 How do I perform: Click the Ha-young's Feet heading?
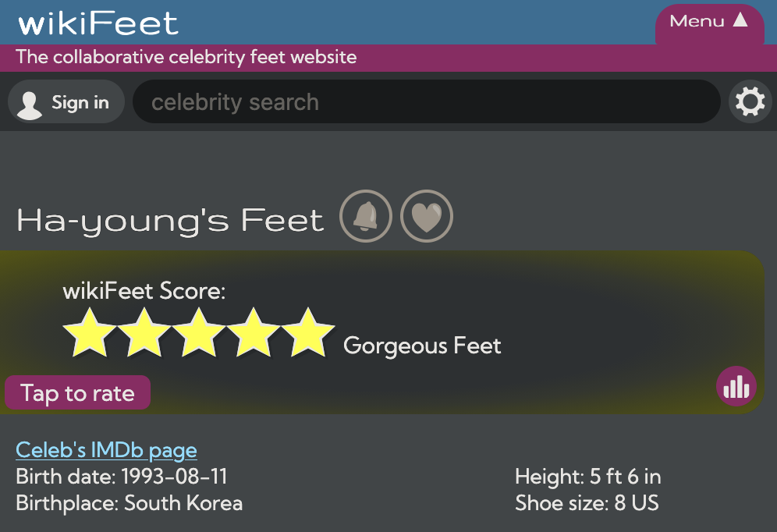click(x=170, y=220)
